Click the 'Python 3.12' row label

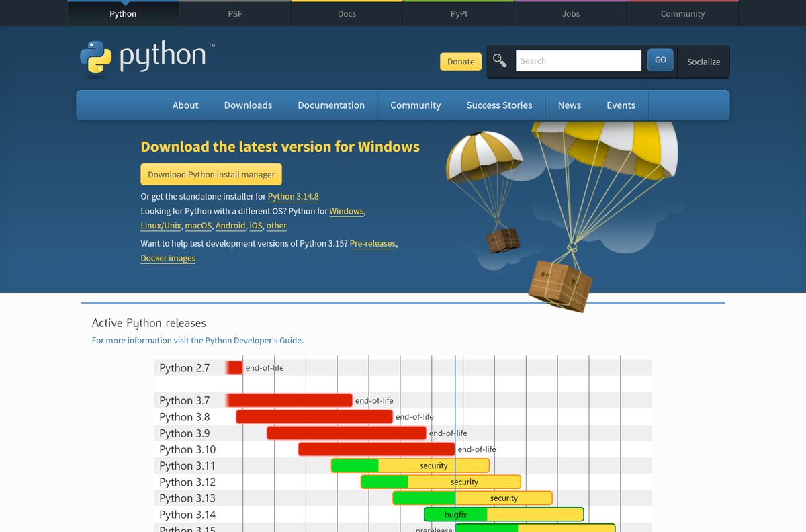click(187, 482)
